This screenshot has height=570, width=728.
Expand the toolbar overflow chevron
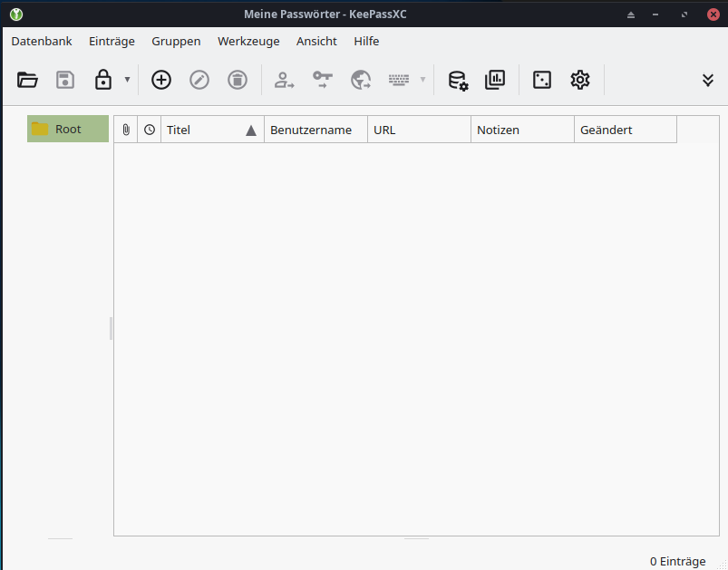point(708,80)
